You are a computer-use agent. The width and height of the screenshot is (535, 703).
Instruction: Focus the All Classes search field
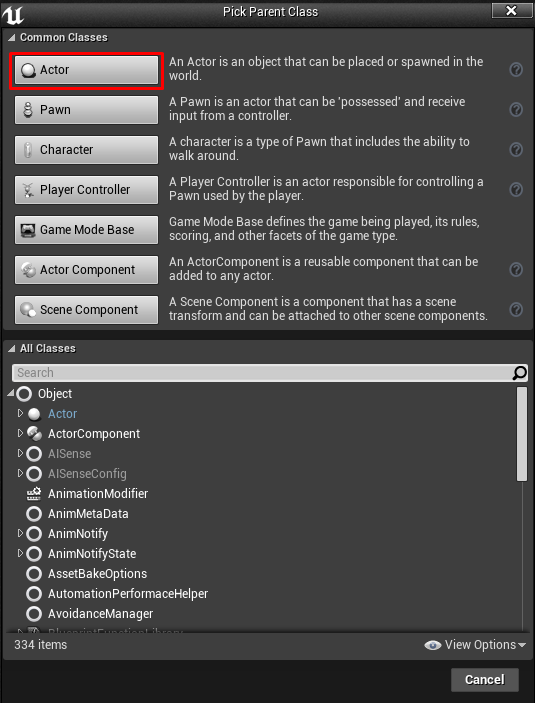click(262, 373)
